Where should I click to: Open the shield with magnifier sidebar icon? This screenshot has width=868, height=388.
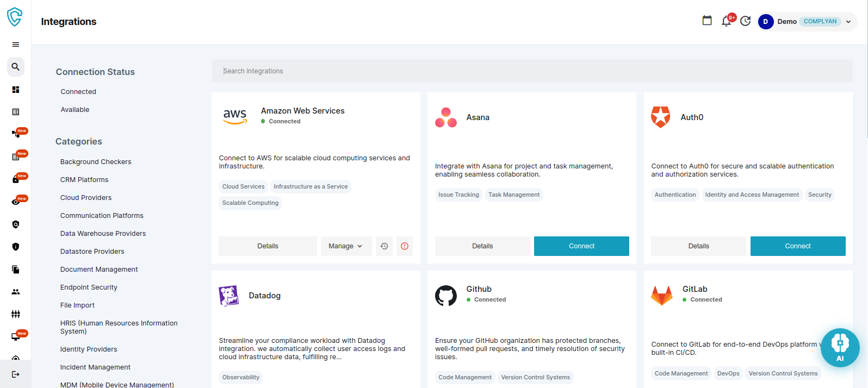(x=16, y=224)
